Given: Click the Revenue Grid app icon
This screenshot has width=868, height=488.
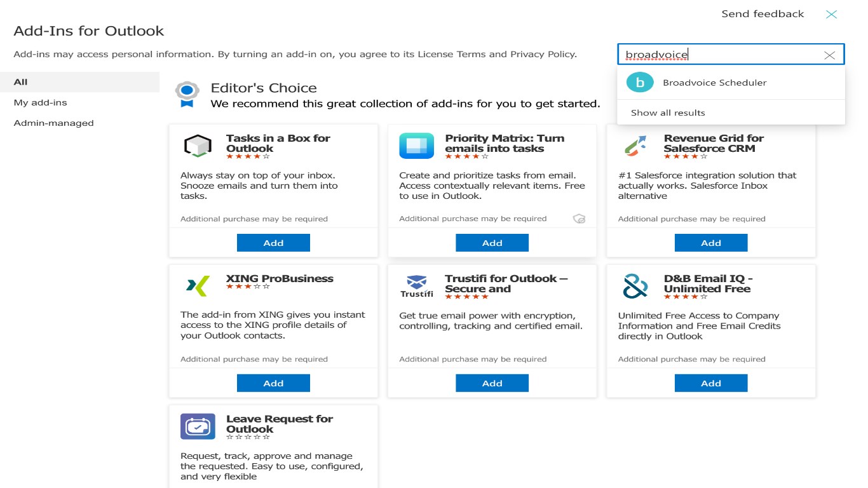Looking at the screenshot, I should tap(635, 146).
